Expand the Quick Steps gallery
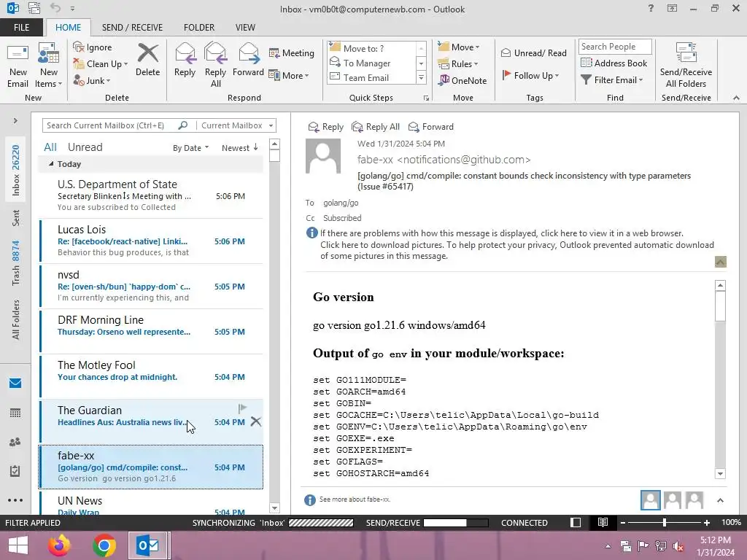747x560 pixels. (x=421, y=77)
